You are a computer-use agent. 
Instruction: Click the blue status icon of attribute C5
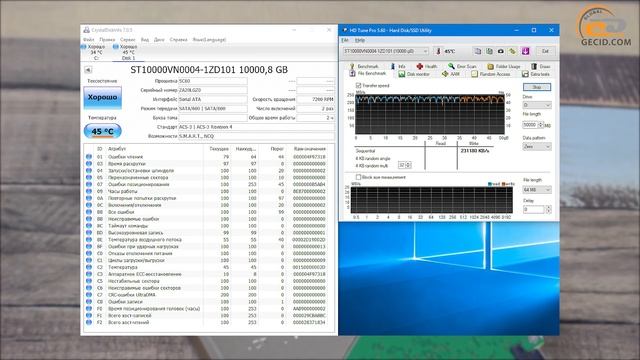pos(89,281)
